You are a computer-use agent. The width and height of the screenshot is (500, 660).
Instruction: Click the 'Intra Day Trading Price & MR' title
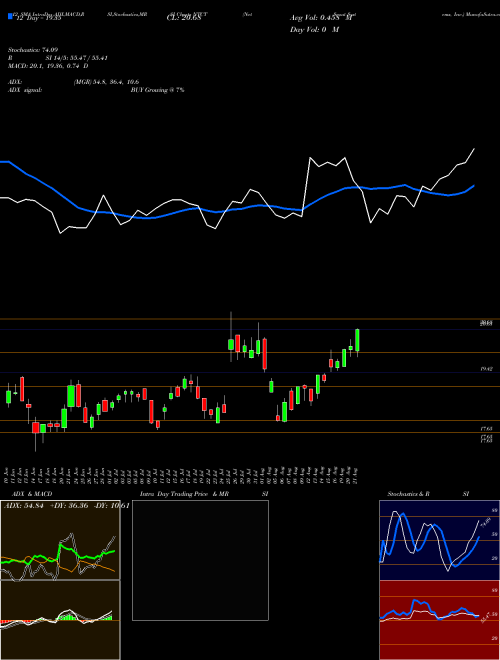pyautogui.click(x=184, y=494)
